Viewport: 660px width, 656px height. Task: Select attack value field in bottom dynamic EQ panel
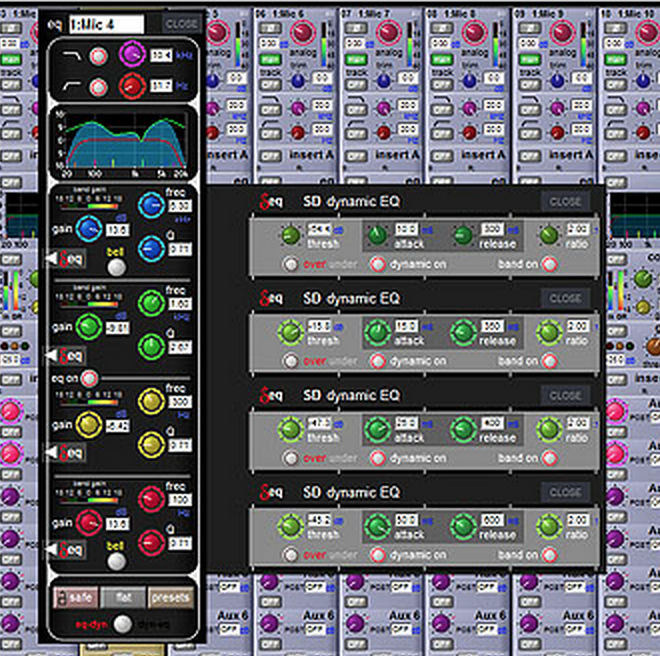pyautogui.click(x=406, y=520)
